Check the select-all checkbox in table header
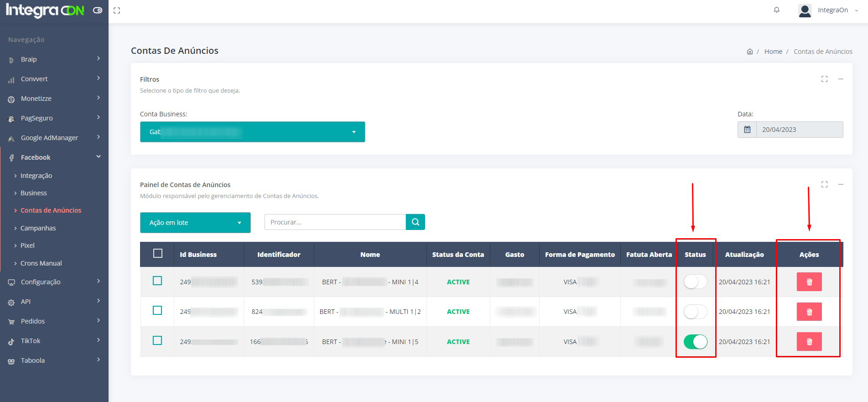Screen dimensions: 868x402 coord(158,253)
